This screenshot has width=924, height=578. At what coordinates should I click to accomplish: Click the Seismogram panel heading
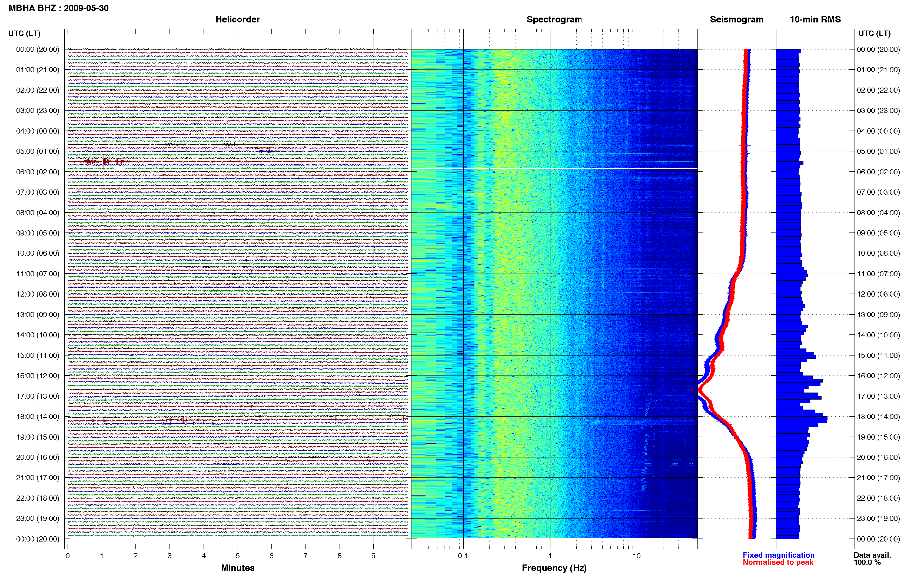point(736,19)
